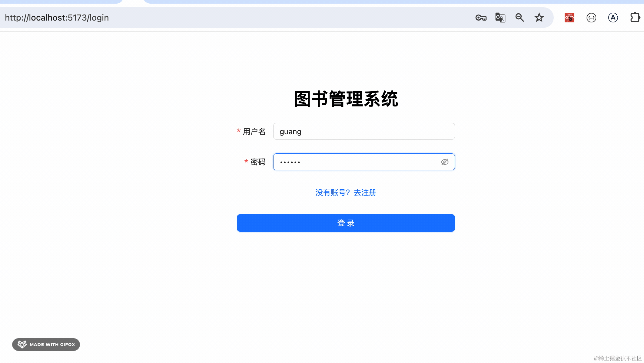This screenshot has width=644, height=363.
Task: Click the Gifox fox logo icon
Action: coord(22,344)
